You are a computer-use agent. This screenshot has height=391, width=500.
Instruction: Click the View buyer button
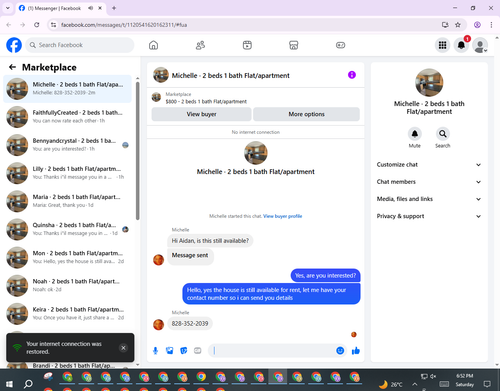point(201,114)
